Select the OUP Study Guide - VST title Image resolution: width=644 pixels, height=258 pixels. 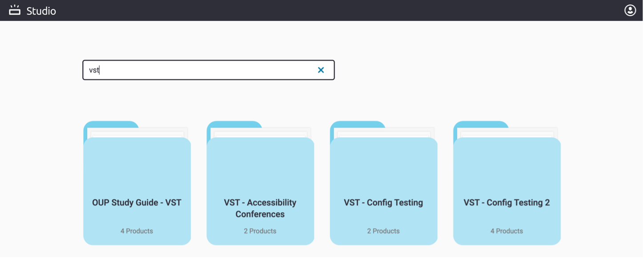point(137,202)
